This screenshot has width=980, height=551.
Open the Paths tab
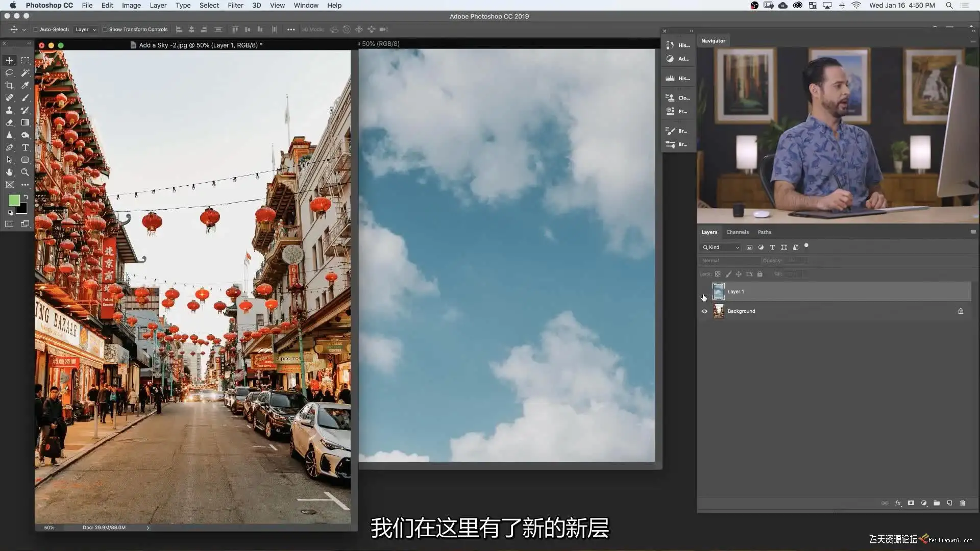764,232
